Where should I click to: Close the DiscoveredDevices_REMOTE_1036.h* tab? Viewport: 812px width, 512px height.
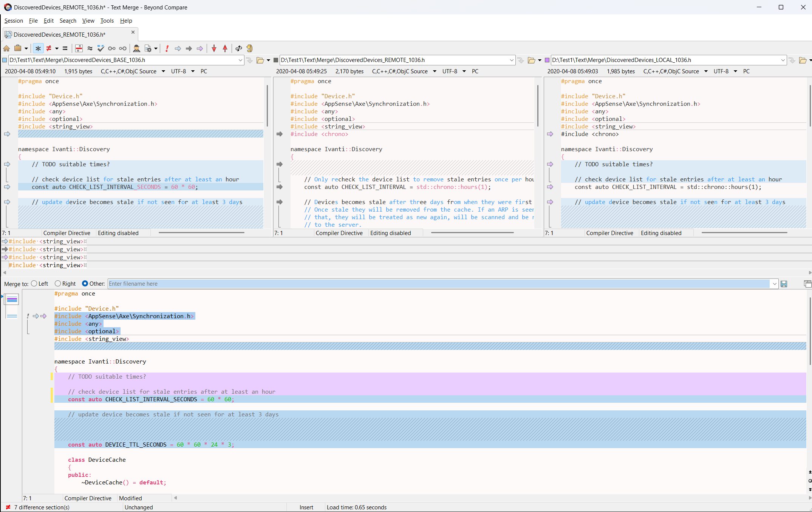133,32
